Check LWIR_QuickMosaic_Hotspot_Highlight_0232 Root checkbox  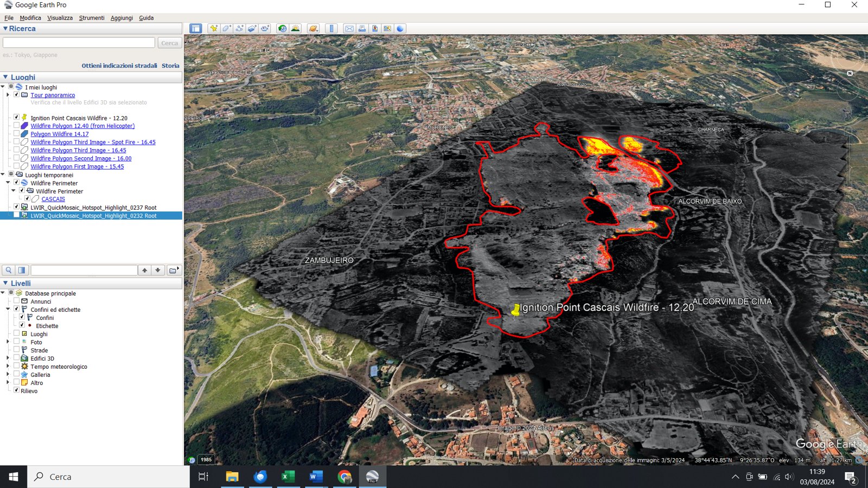coord(16,215)
